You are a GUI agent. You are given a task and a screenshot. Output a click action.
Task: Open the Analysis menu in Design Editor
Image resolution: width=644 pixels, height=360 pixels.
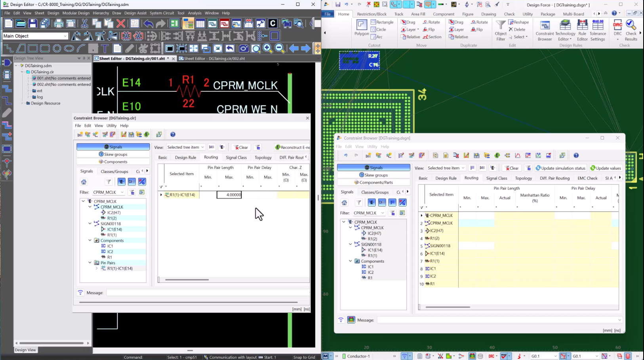click(194, 13)
